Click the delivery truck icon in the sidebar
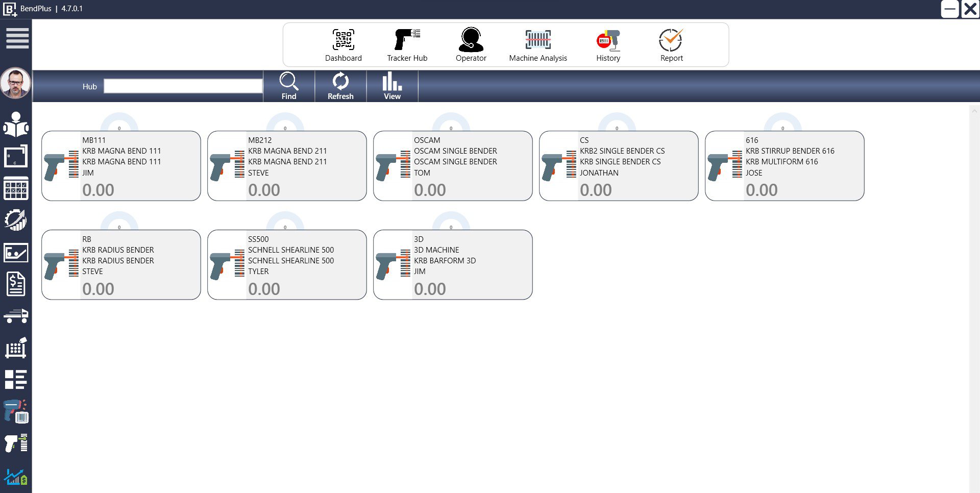Viewport: 980px width, 493px height. click(x=16, y=316)
